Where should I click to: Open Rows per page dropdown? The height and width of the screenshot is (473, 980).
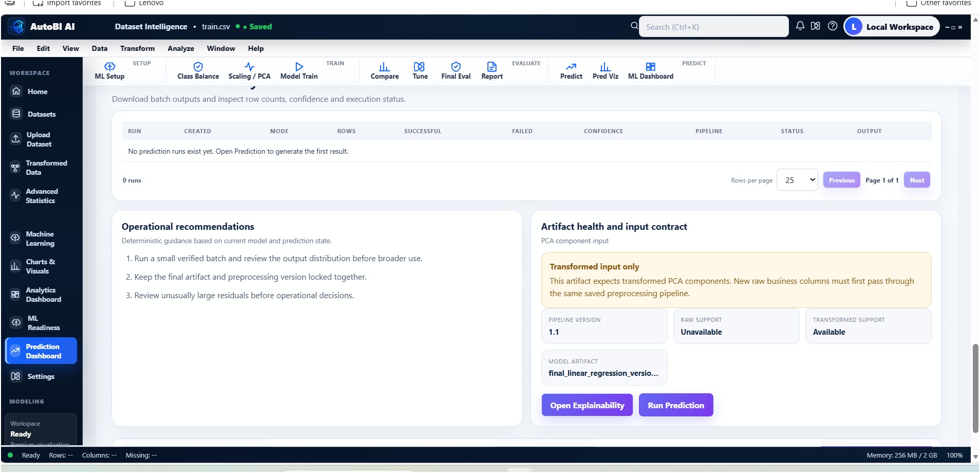point(797,180)
